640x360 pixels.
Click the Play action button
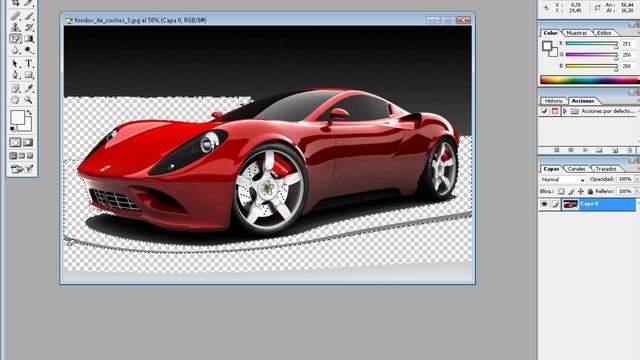[585, 150]
